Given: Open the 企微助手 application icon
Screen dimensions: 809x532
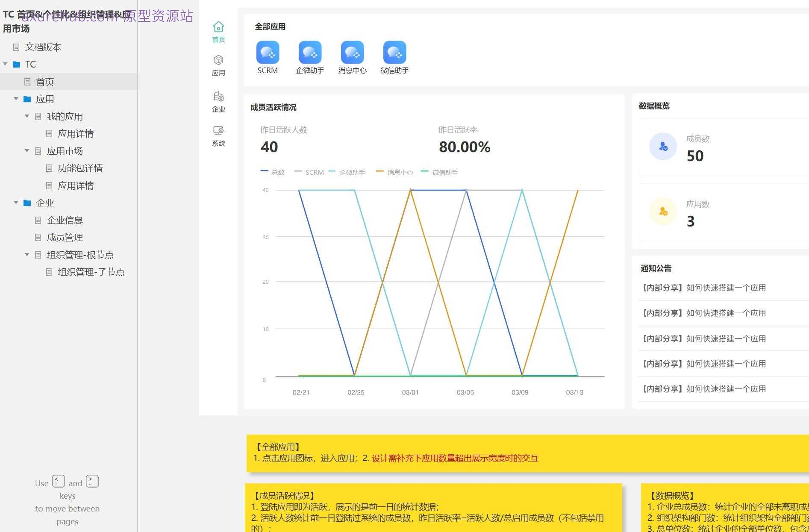Looking at the screenshot, I should pyautogui.click(x=310, y=53).
